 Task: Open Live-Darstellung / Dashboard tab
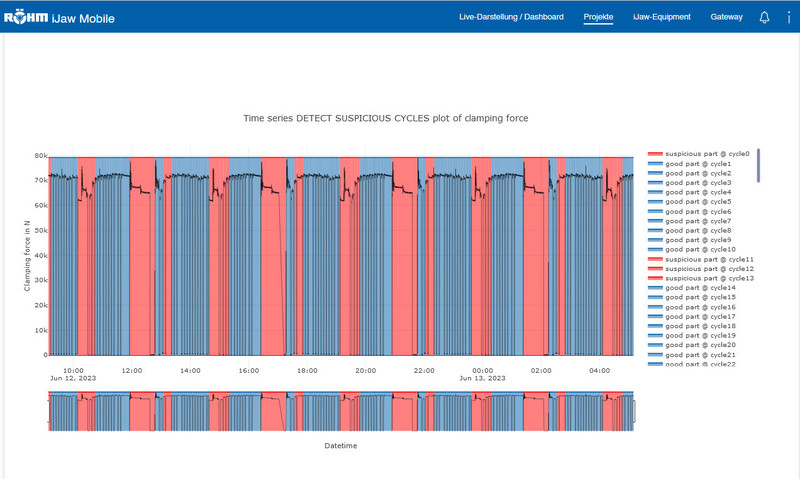(511, 17)
